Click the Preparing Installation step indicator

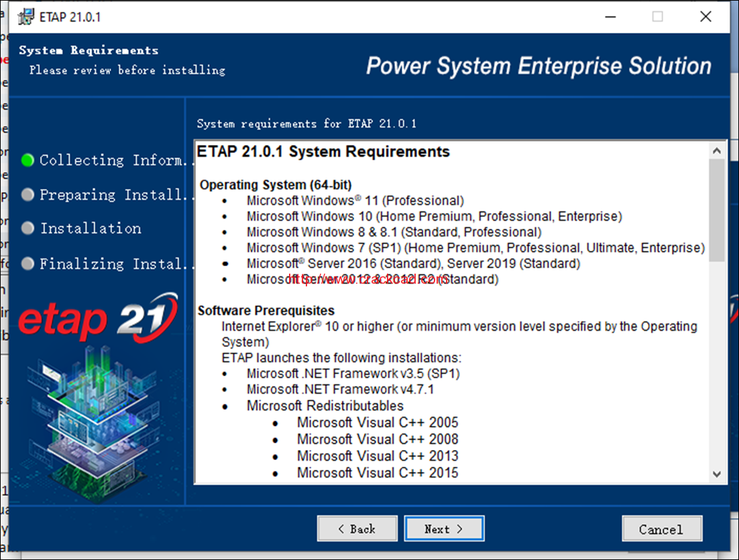coord(27,194)
